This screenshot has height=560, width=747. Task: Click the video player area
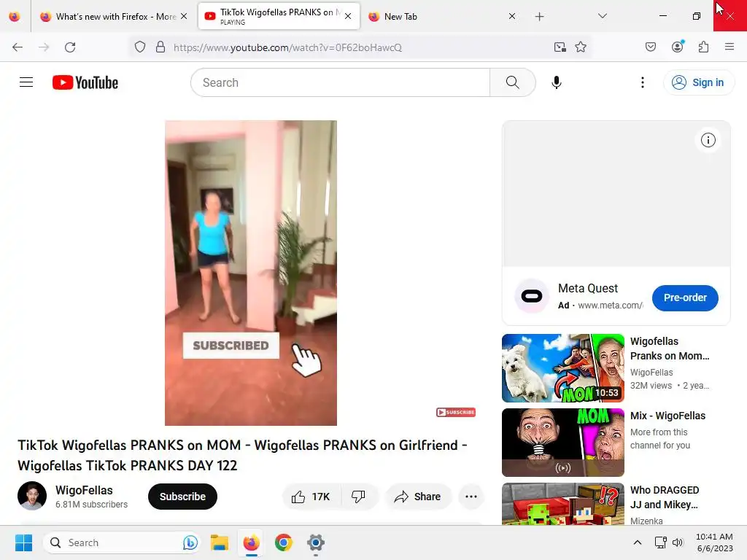[251, 273]
